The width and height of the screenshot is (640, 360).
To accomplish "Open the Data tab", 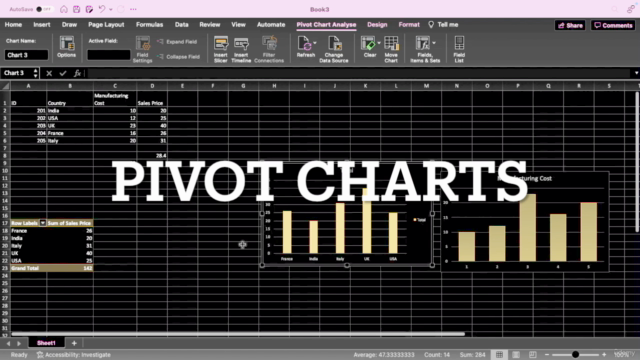I will (x=182, y=24).
